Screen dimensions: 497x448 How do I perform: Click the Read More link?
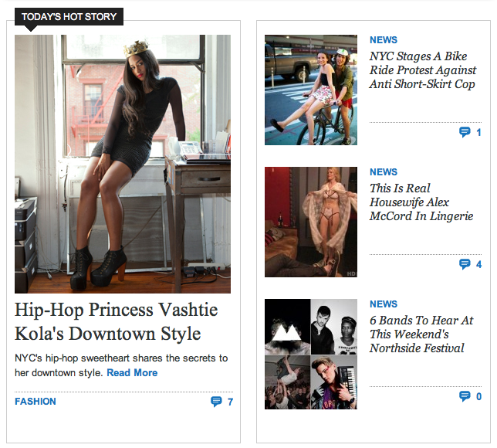point(132,373)
